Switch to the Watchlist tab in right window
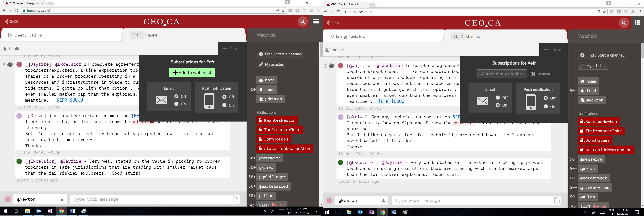The image size is (644, 217). click(x=587, y=36)
